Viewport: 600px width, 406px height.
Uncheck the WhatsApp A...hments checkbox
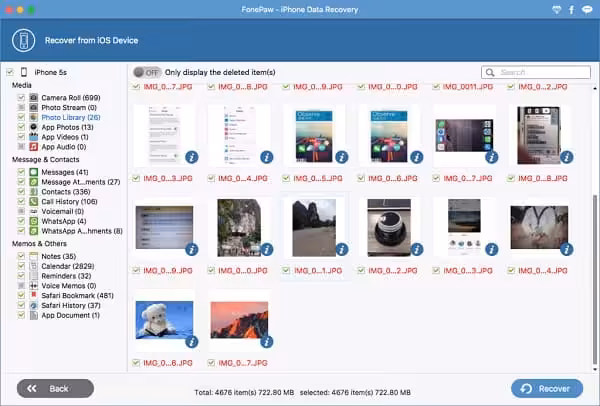point(21,231)
